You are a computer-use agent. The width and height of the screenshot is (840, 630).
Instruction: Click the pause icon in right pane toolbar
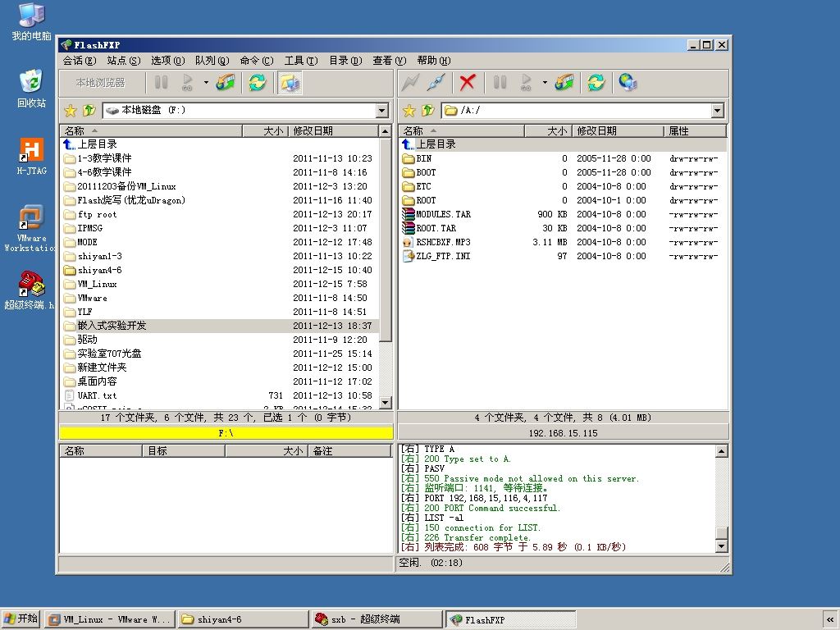(x=500, y=82)
